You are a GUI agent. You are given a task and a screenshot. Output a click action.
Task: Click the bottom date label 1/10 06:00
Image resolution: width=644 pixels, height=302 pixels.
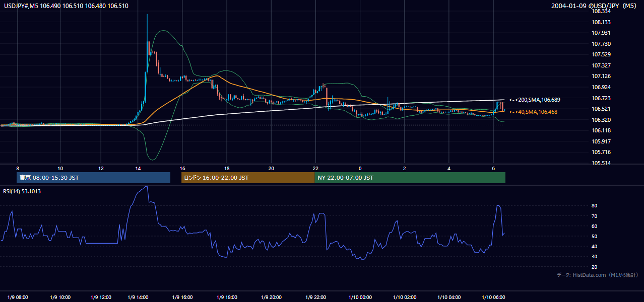[493, 297]
